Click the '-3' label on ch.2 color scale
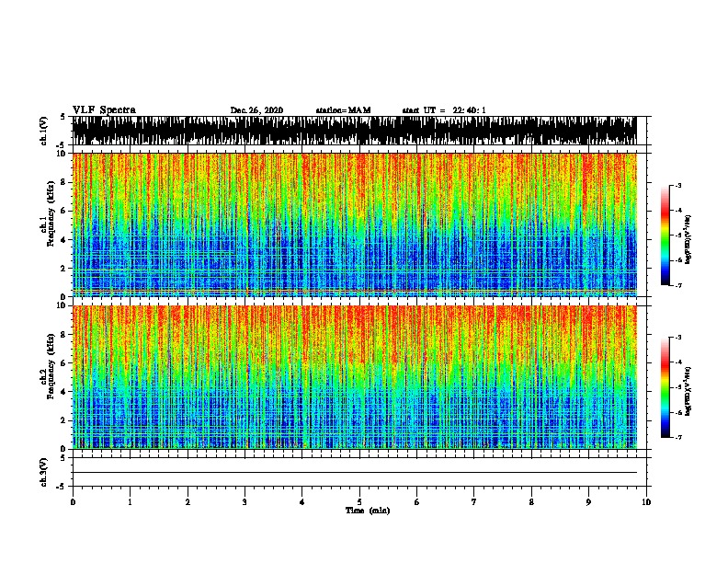The image size is (728, 563). tap(677, 338)
